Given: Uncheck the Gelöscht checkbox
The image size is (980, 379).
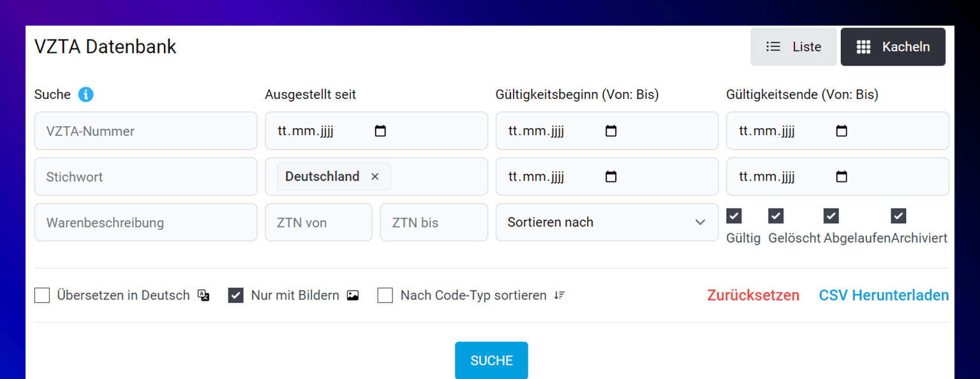Looking at the screenshot, I should click(776, 216).
